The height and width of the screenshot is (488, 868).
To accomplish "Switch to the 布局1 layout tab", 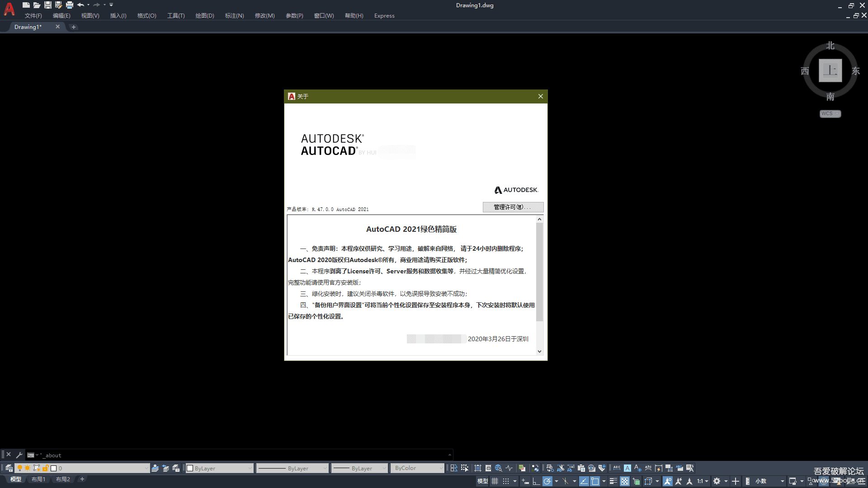I will coord(38,479).
